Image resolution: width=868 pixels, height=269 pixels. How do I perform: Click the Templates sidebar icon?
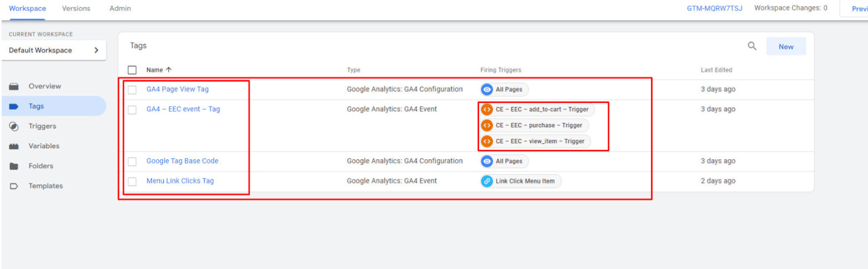point(14,186)
